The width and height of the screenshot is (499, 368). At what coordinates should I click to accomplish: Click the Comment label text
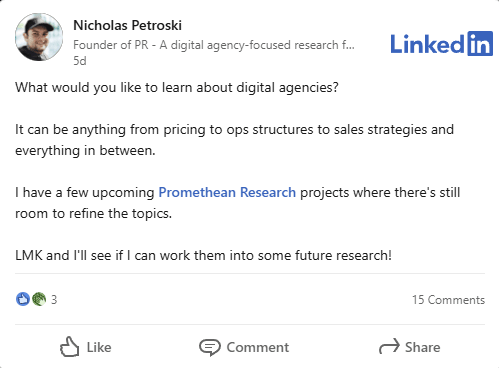click(258, 347)
